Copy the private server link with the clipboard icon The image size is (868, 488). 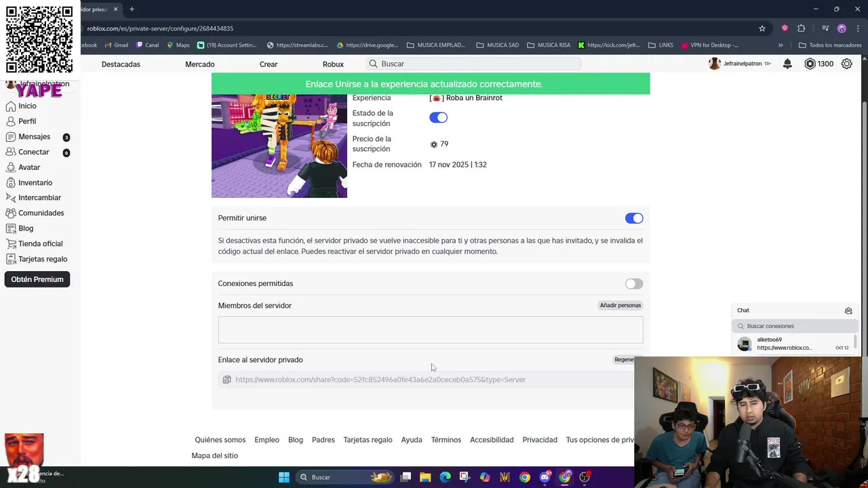click(226, 380)
